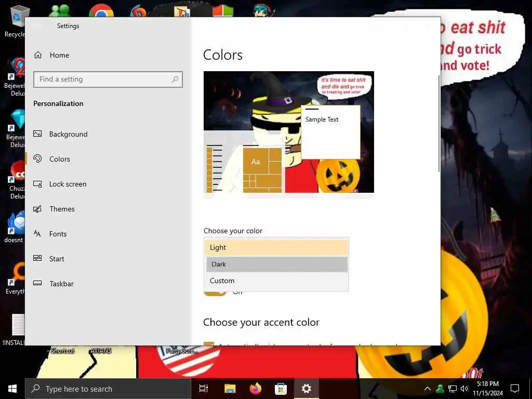Open the Start personalization page
Viewport: 532px width, 399px height.
click(x=56, y=259)
